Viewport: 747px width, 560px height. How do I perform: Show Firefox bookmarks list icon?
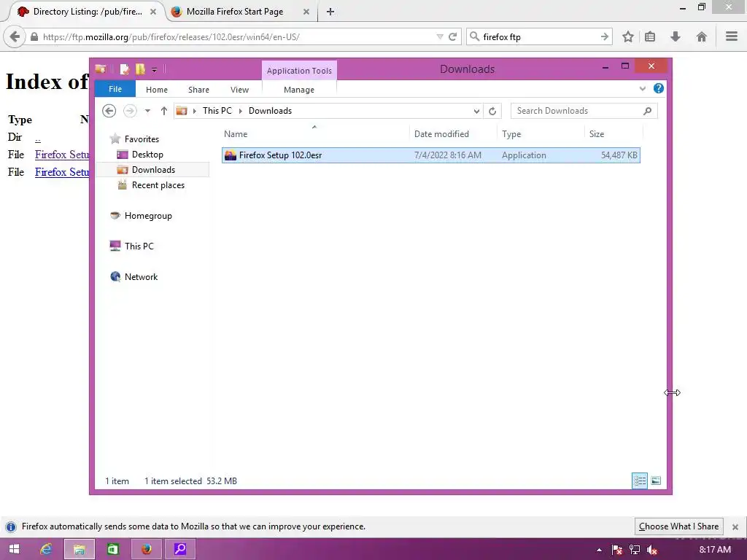pos(650,36)
